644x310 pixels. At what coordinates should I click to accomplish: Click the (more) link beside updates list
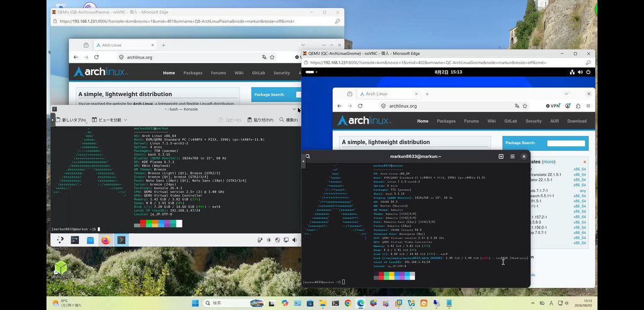click(548, 161)
